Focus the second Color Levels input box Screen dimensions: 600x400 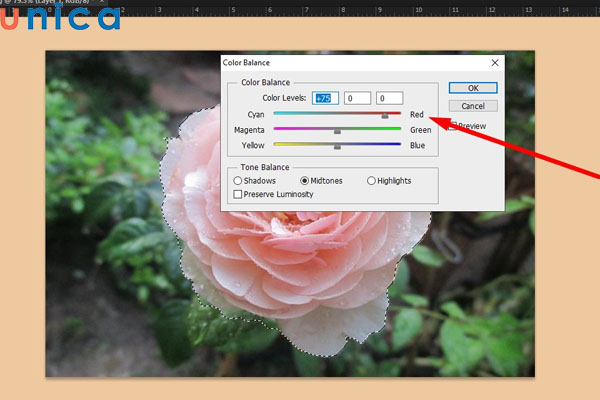[357, 98]
